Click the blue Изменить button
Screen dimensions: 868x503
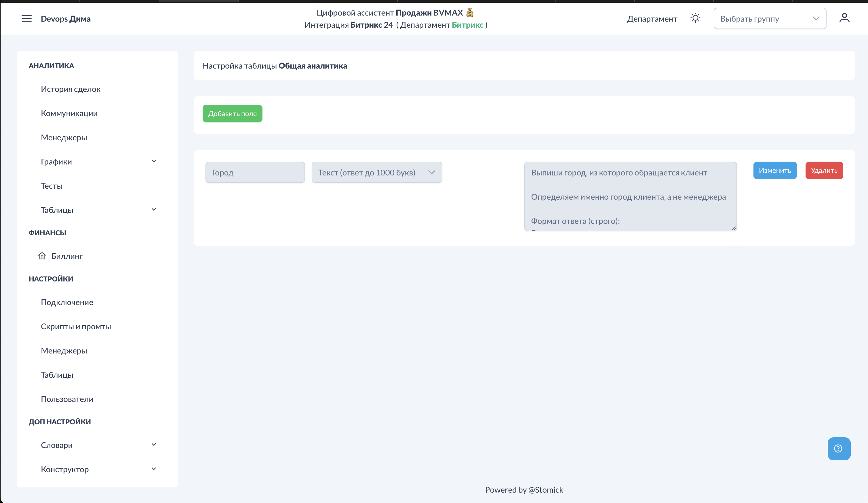click(775, 170)
